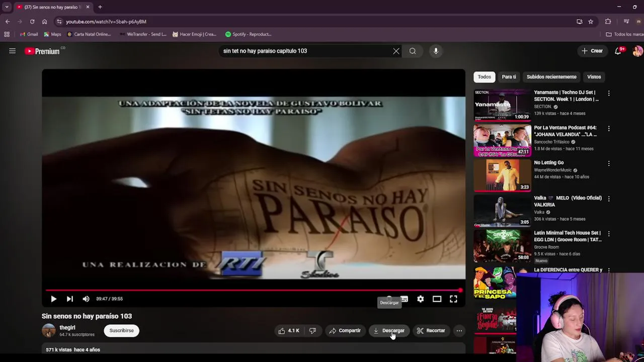
Task: Open the Maps bookmark
Action: tap(52, 34)
